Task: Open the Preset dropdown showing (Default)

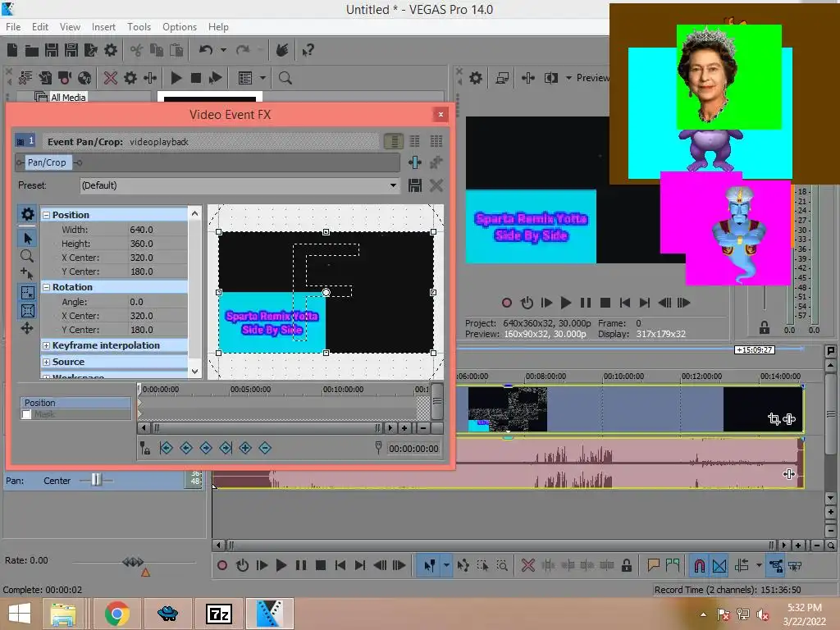Action: click(x=239, y=185)
